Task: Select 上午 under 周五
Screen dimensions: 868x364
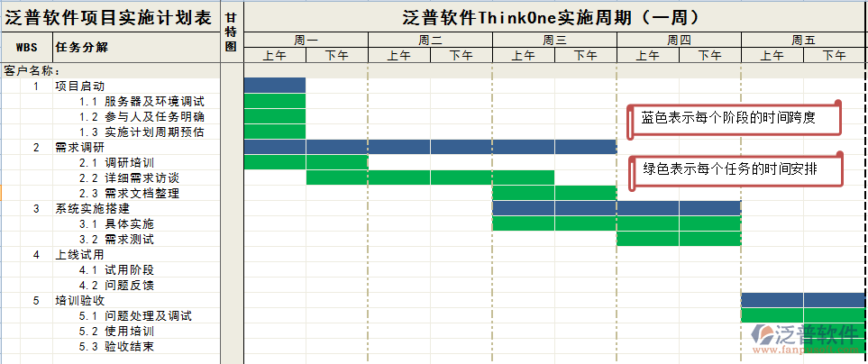Action: click(772, 55)
